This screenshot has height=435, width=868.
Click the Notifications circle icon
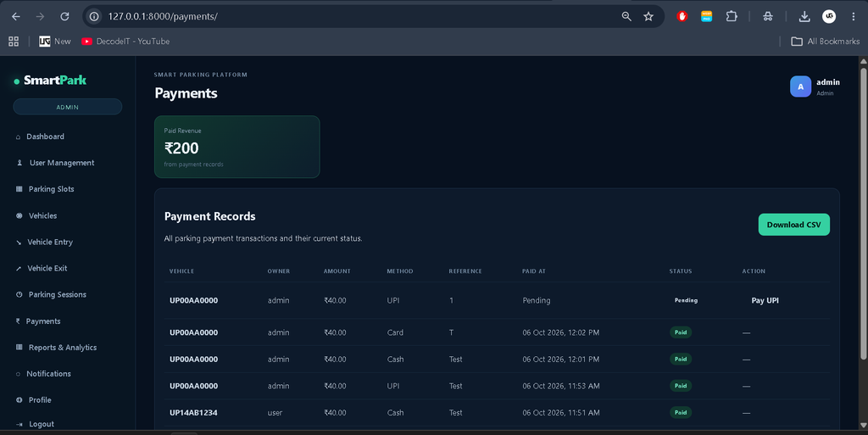[19, 374]
